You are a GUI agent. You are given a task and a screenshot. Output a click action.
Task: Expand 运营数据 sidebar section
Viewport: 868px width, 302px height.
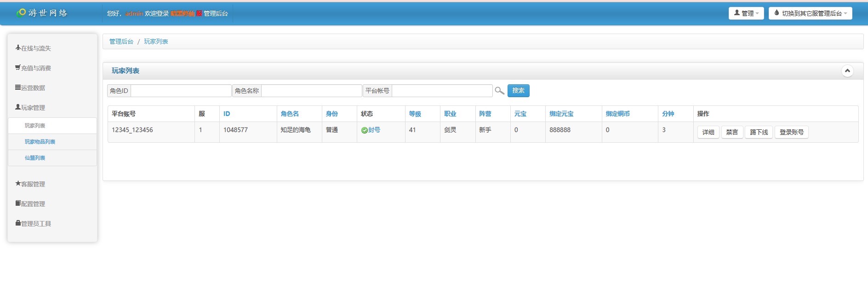[x=30, y=87]
